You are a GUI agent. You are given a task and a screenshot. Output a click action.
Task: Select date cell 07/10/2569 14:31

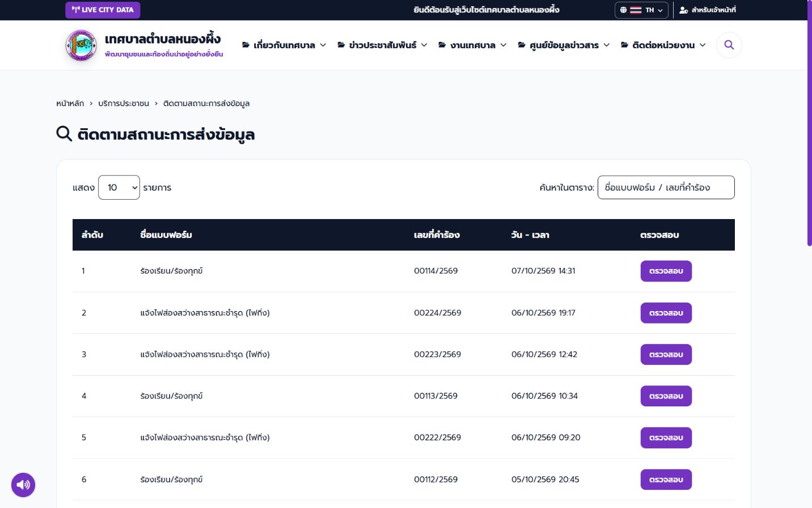click(543, 271)
